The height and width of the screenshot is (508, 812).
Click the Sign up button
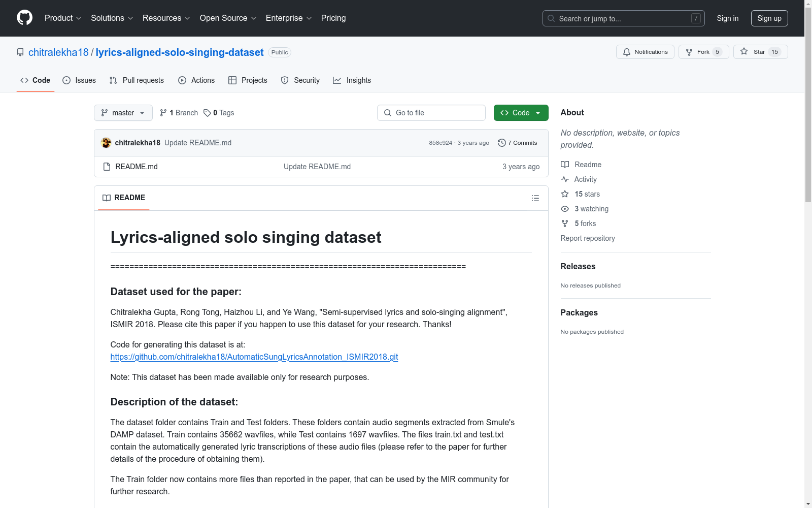(769, 18)
